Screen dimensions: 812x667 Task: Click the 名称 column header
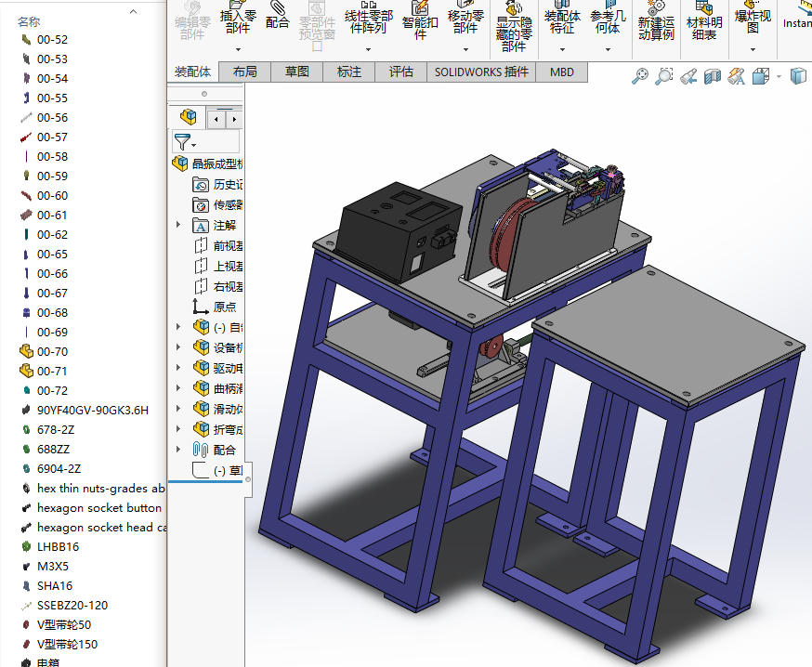click(x=28, y=21)
